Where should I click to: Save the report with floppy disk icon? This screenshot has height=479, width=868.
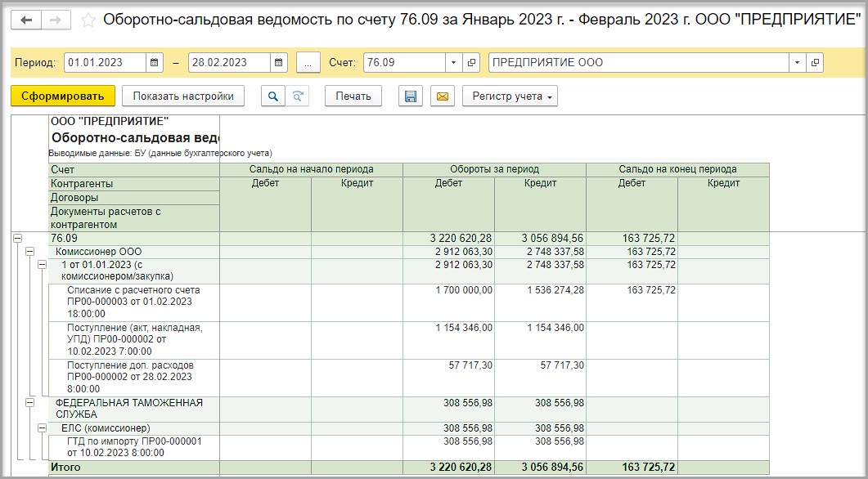pyautogui.click(x=411, y=96)
